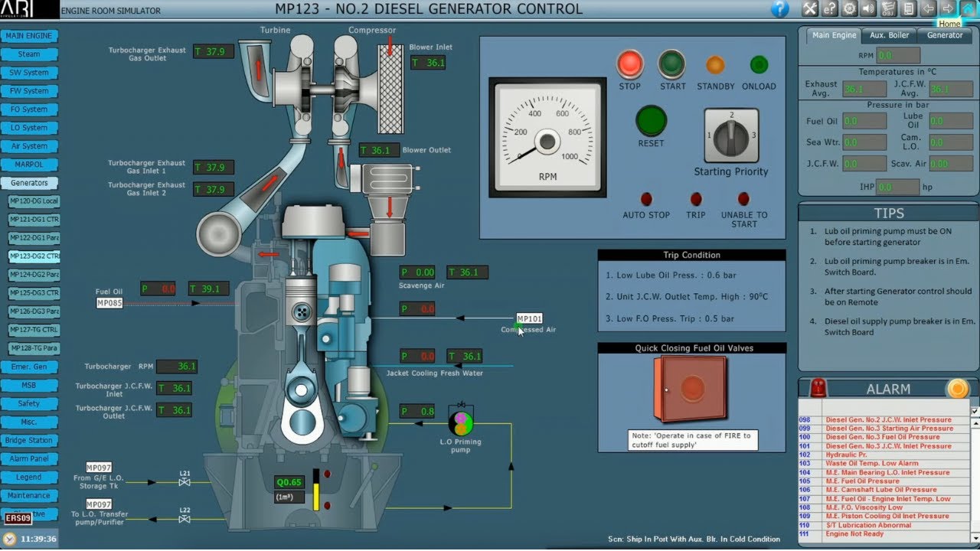980x551 pixels.
Task: Open the Steam menu
Action: [29, 54]
